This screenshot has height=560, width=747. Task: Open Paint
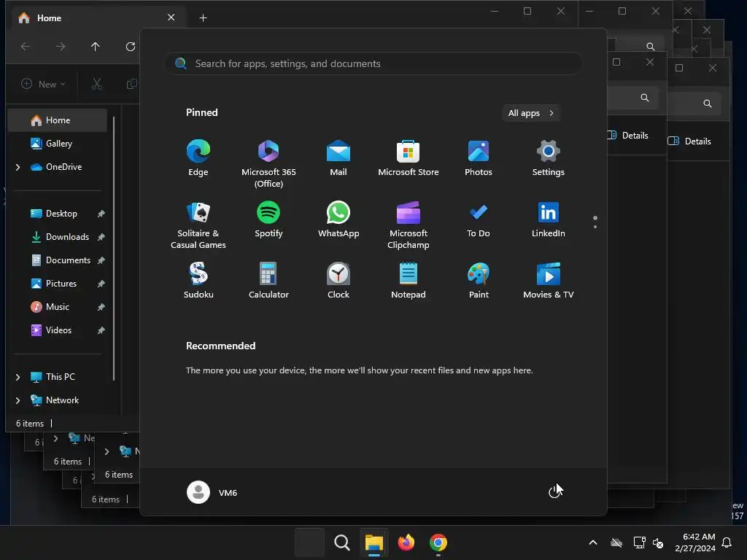(x=479, y=281)
